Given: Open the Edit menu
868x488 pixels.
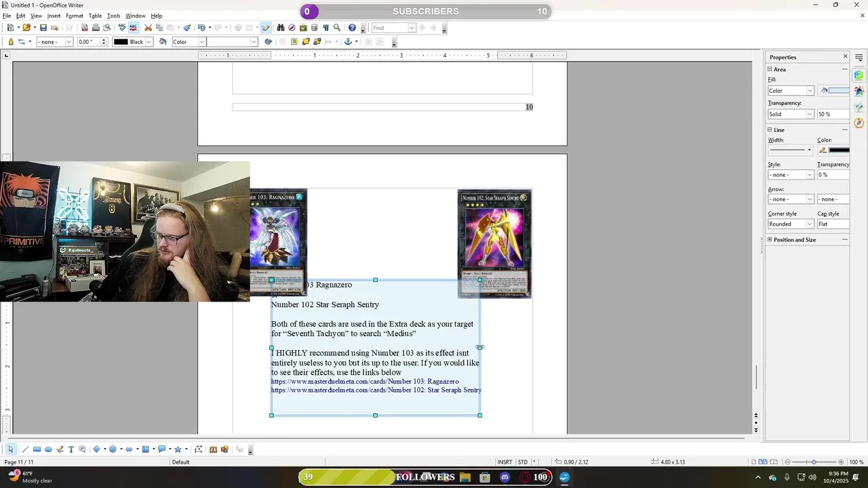Looking at the screenshot, I should click(21, 16).
